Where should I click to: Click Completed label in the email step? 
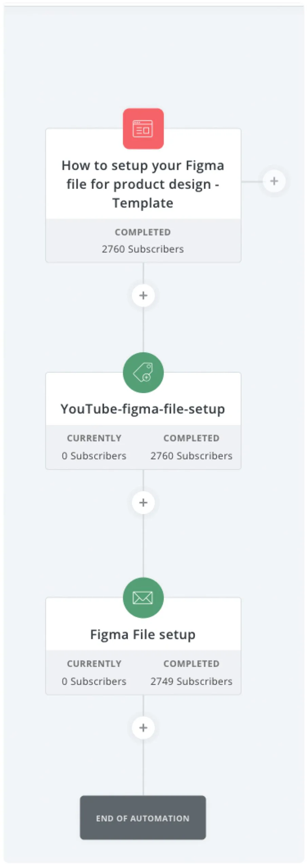click(191, 664)
